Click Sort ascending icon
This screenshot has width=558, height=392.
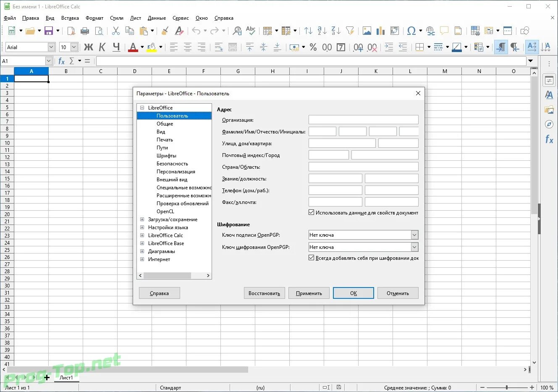tap(322, 31)
